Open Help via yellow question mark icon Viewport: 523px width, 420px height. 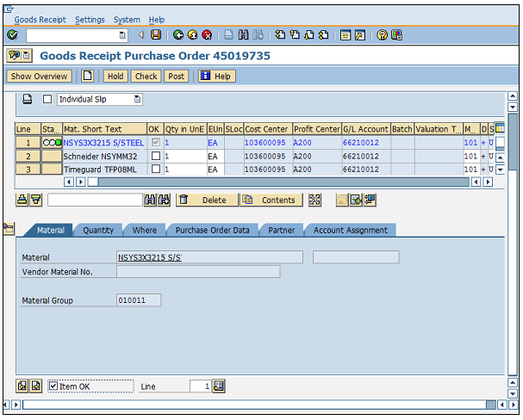pyautogui.click(x=382, y=35)
